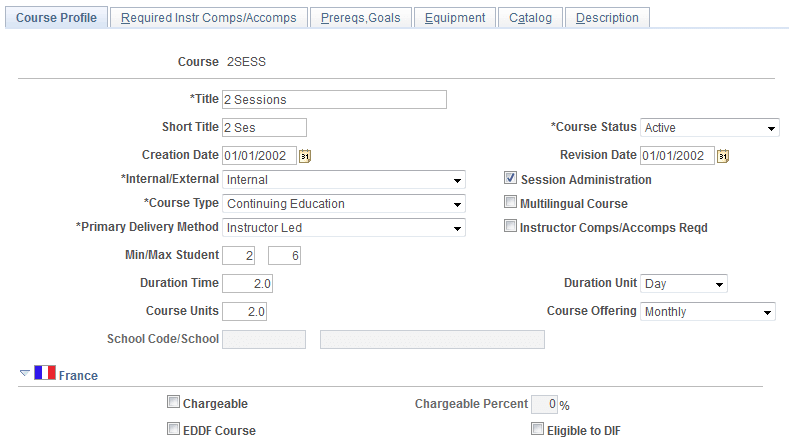Click the Creation Date input field
Screen dimensions: 789x444
[x=259, y=156]
